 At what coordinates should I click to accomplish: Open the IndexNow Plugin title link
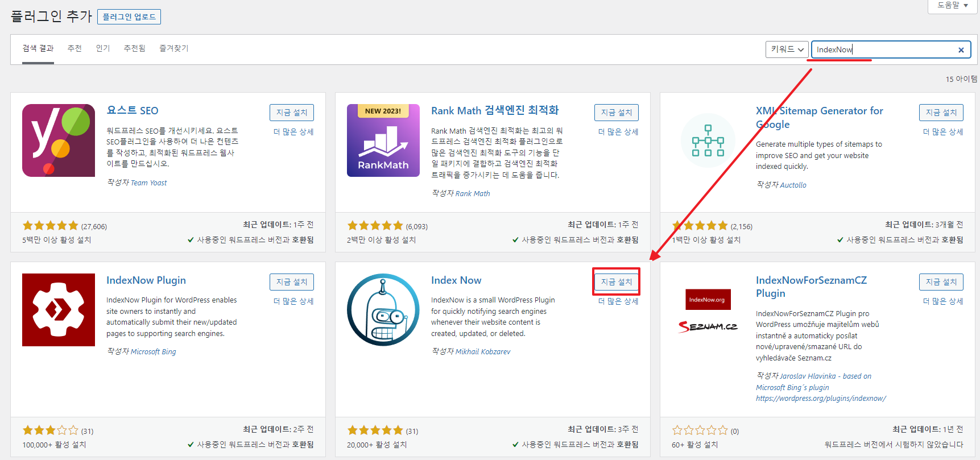click(x=146, y=280)
